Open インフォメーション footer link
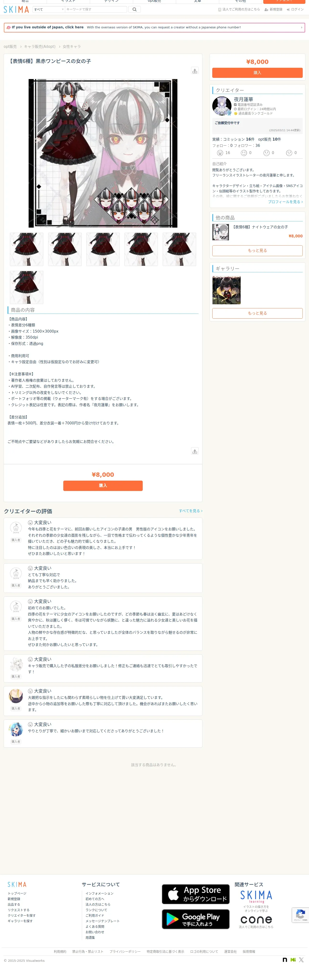This screenshot has height=980, width=309. [99, 894]
